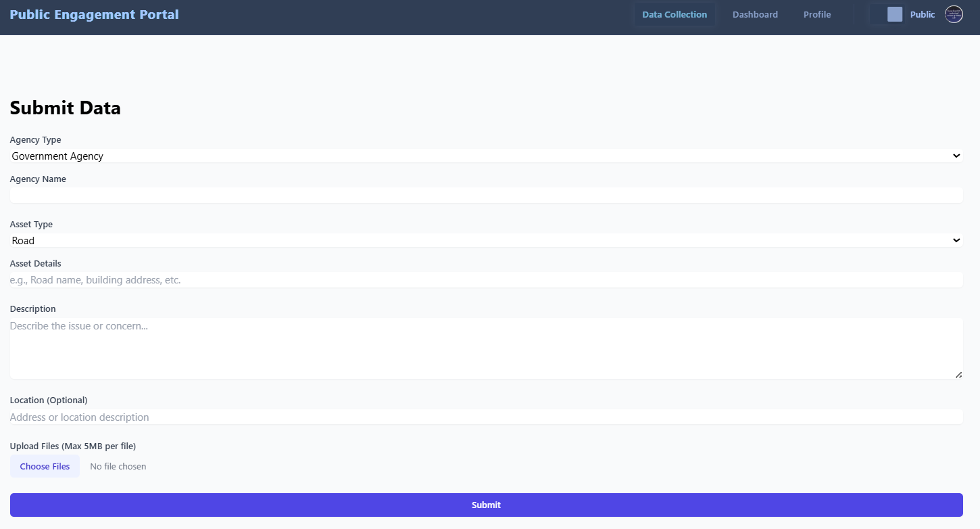Viewport: 980px width, 529px height.
Task: Click the 'Upload Files (Max 5MB per file)' label
Action: (x=73, y=446)
